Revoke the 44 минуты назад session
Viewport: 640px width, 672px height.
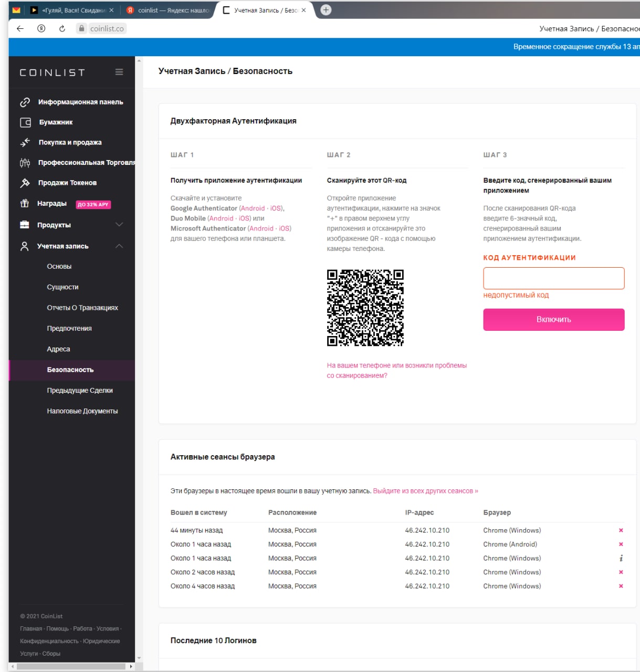pos(621,530)
